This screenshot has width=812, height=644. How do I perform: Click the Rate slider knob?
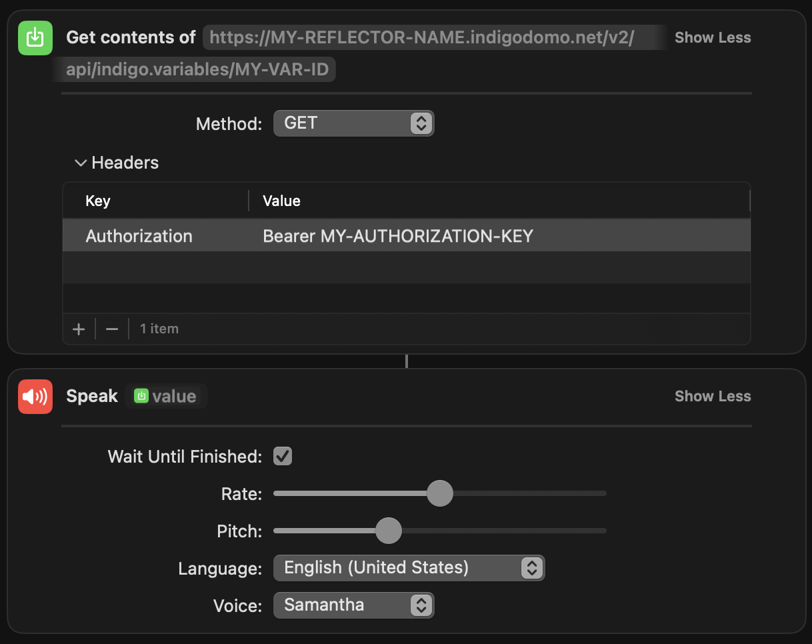click(440, 493)
